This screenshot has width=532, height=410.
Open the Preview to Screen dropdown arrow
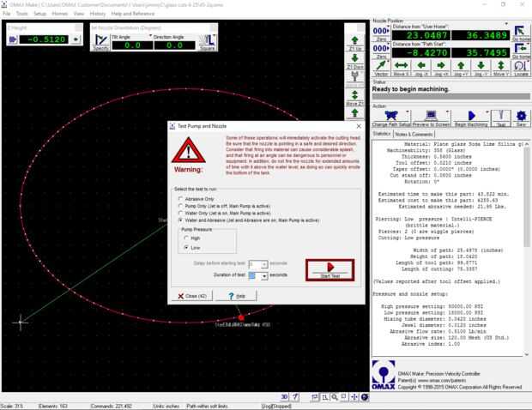(x=448, y=112)
